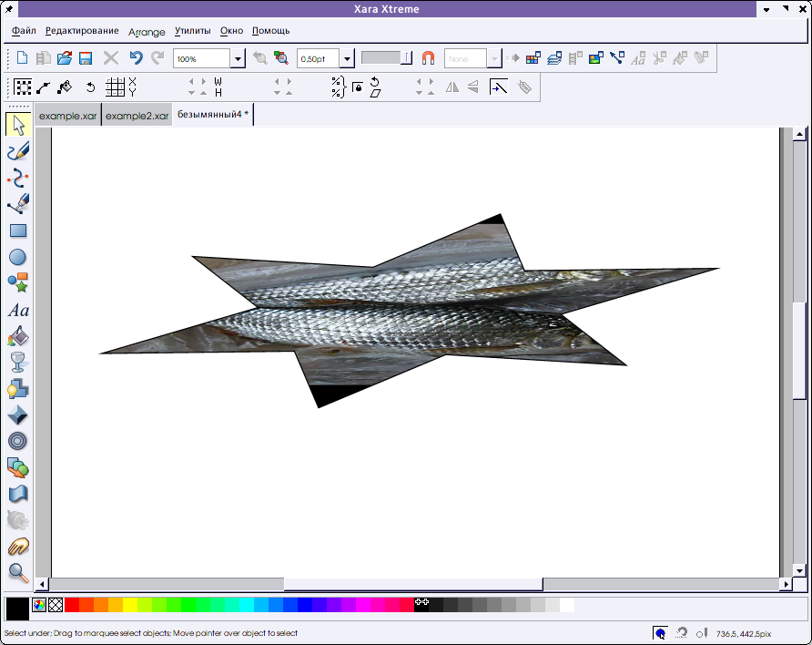
Task: Open the Утилиты menu
Action: [192, 31]
